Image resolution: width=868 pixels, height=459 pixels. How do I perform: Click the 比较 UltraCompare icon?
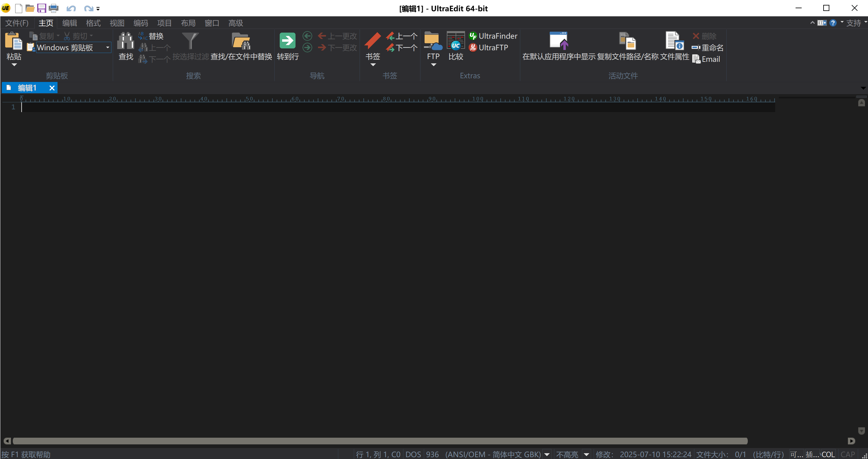456,41
